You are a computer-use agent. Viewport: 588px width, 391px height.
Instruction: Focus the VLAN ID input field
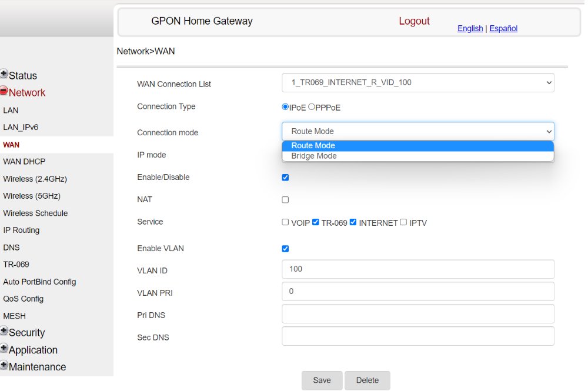(418, 269)
